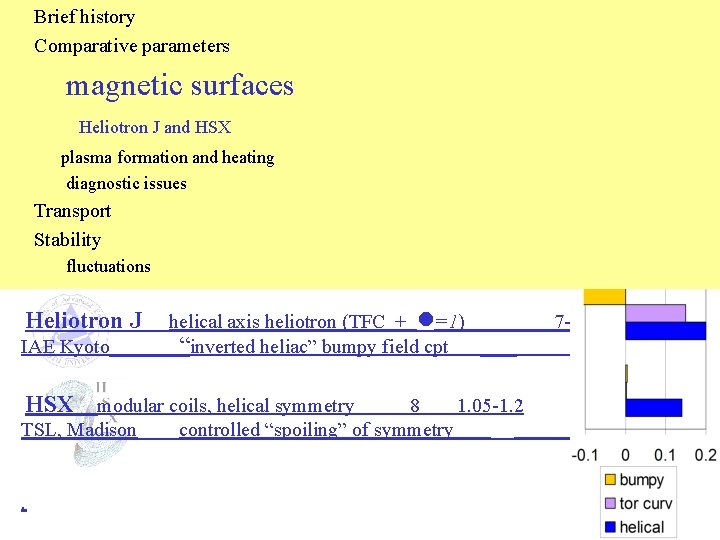
Task: Click the 'magnetic surfaces' heading
Action: pos(179,86)
